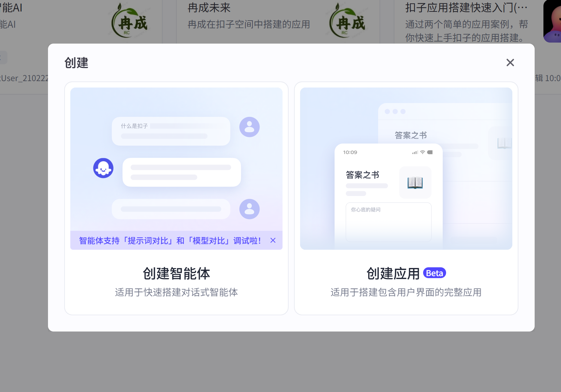Image resolution: width=561 pixels, height=392 pixels.
Task: Click the banner text 智能体支持「提示词对比」
Action: click(x=127, y=241)
